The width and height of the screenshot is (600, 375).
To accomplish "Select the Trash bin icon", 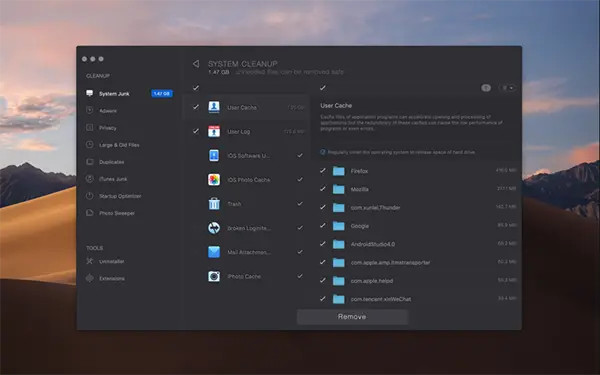I will tap(214, 204).
